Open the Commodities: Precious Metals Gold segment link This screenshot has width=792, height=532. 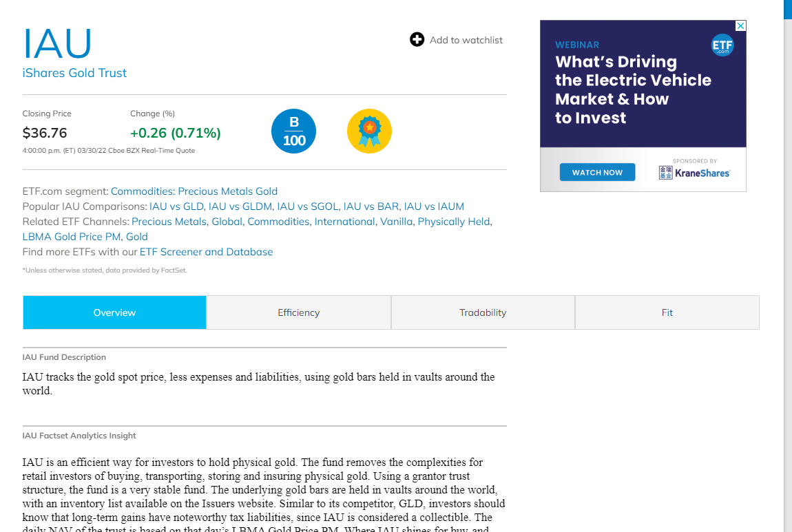click(x=194, y=191)
